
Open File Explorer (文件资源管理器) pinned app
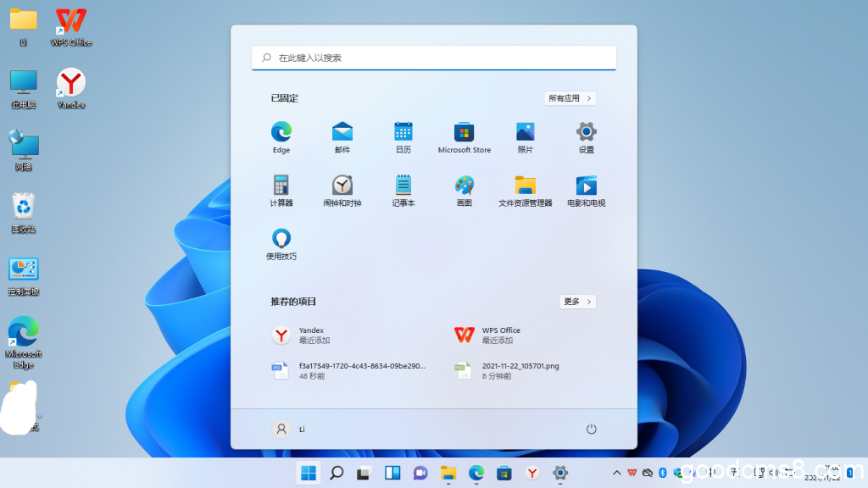pos(525,191)
